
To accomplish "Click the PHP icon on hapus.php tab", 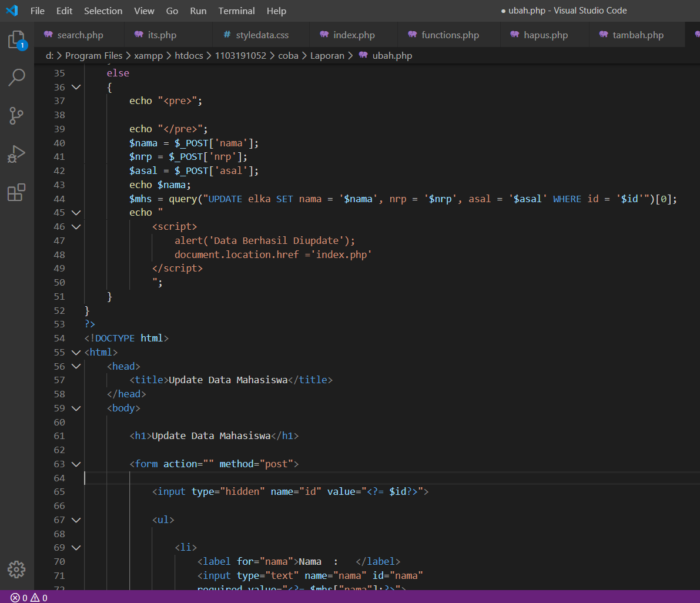I will click(515, 34).
